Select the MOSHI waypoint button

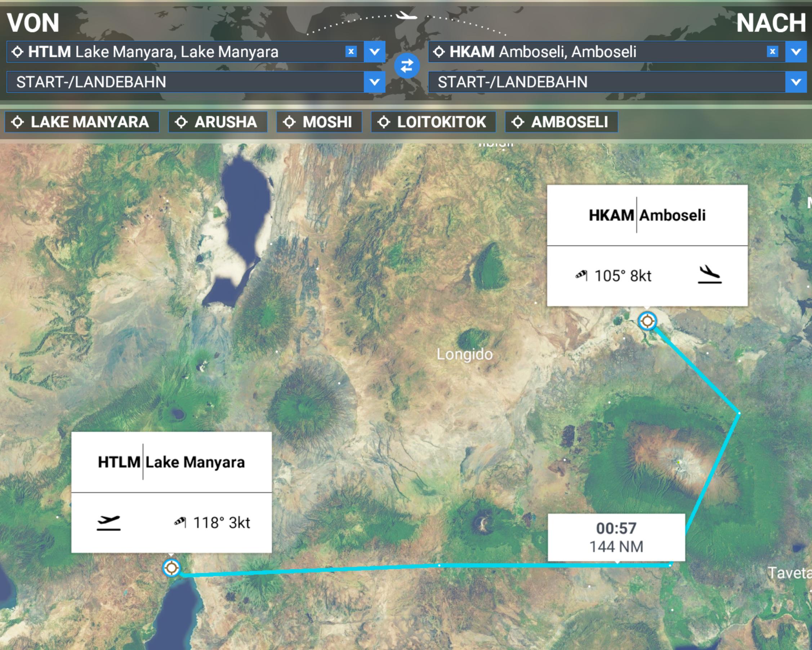tap(319, 122)
